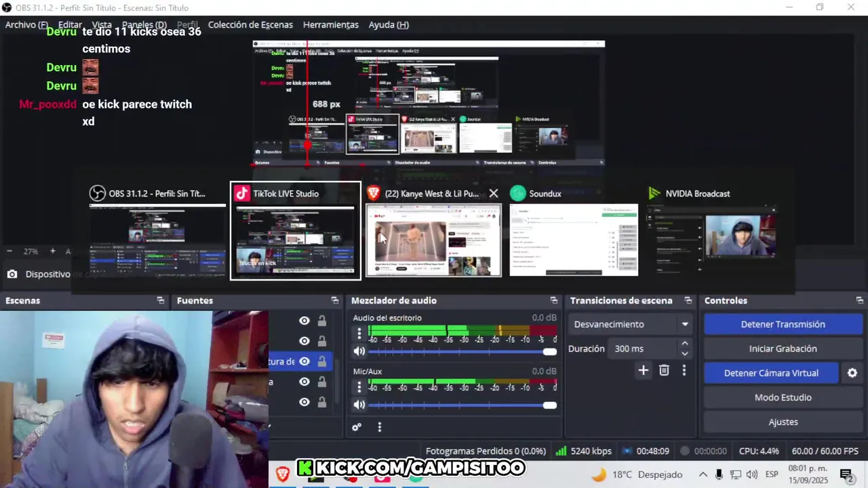This screenshot has width=868, height=488.
Task: Open the 18°C Despejado weather widget
Action: pos(637,474)
